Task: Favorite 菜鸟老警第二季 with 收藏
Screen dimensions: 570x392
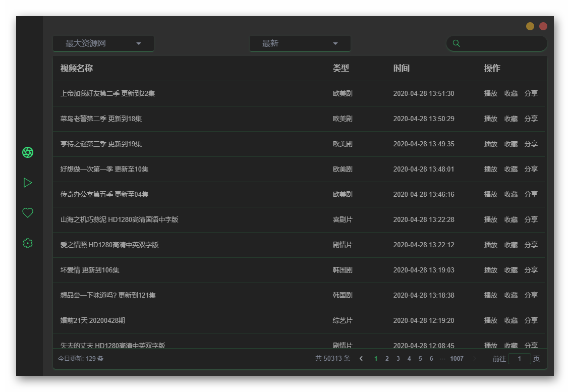Action: [511, 119]
